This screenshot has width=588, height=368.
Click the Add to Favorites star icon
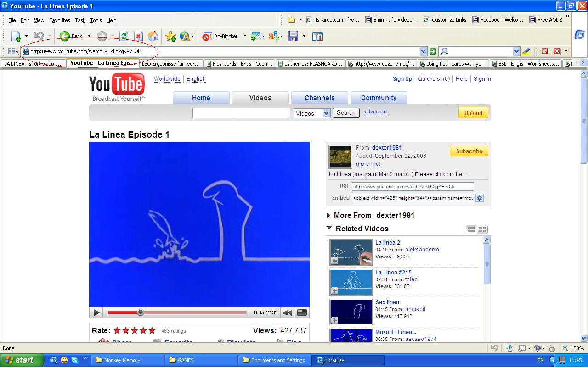click(x=170, y=36)
